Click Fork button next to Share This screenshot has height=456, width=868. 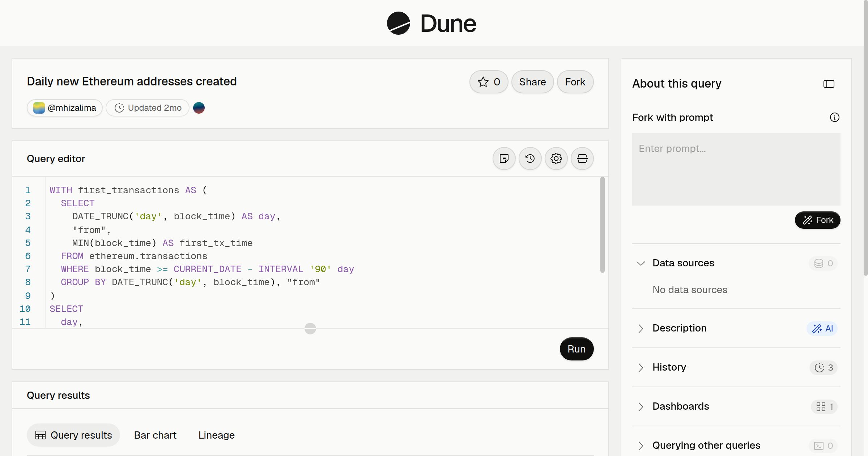pyautogui.click(x=575, y=82)
